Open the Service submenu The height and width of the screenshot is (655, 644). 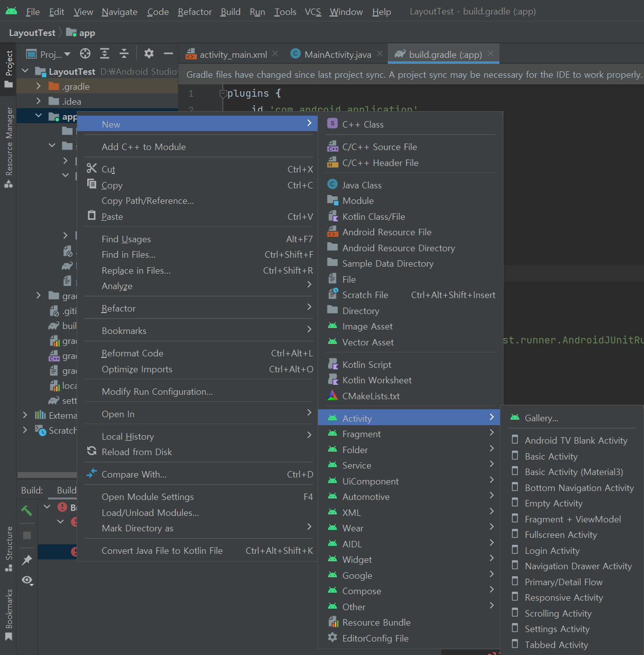[409, 465]
